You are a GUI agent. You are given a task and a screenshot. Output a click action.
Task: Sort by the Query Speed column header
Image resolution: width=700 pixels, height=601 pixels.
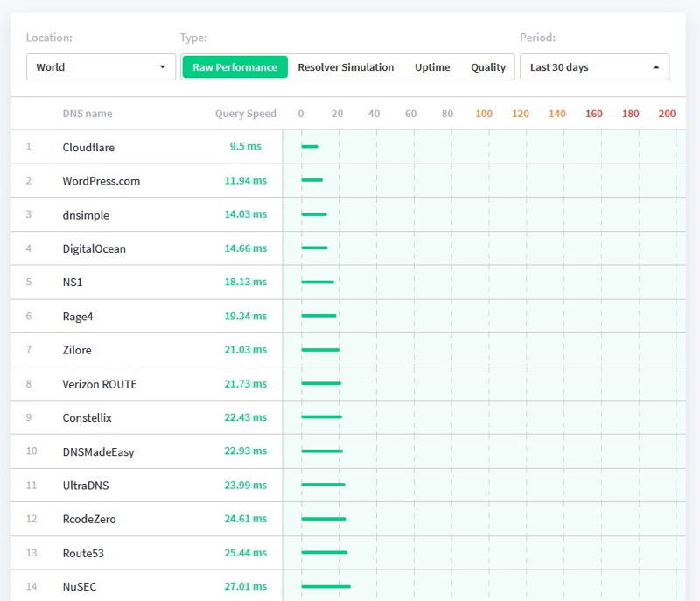[245, 114]
